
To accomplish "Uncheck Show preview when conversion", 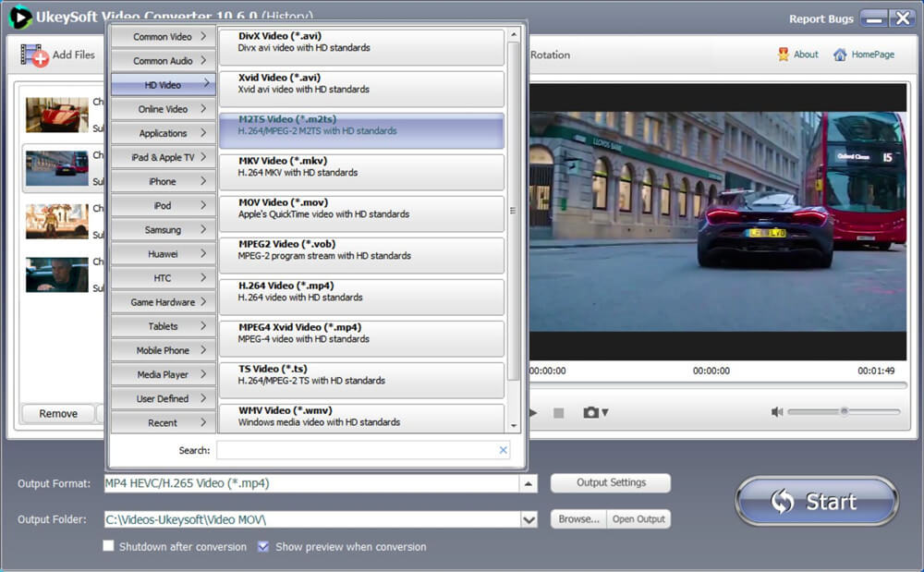I will point(263,546).
